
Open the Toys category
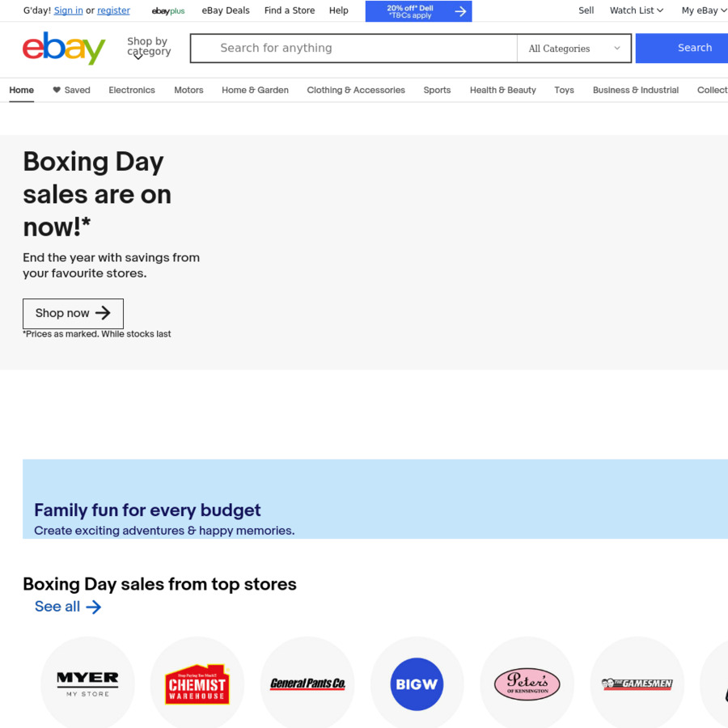pyautogui.click(x=564, y=90)
